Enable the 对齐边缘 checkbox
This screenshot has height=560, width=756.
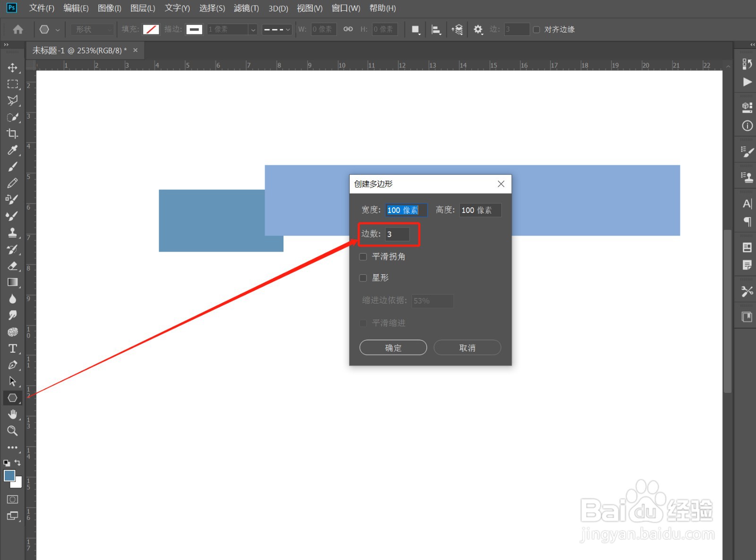coord(536,29)
